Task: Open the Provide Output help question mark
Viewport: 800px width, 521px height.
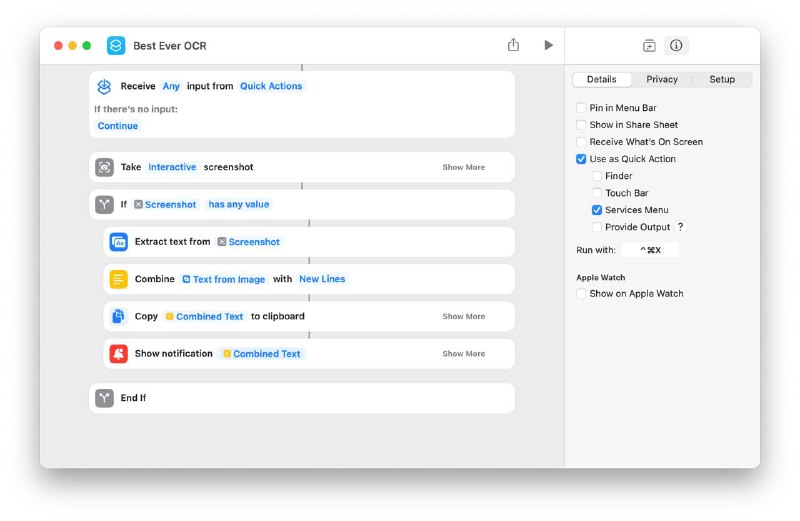Action: tap(680, 227)
